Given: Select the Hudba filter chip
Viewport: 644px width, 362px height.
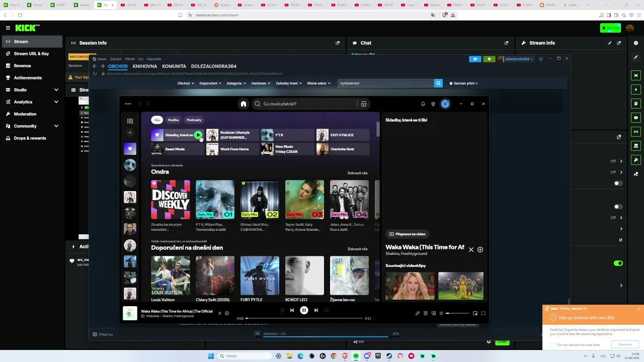Looking at the screenshot, I should pos(173,120).
